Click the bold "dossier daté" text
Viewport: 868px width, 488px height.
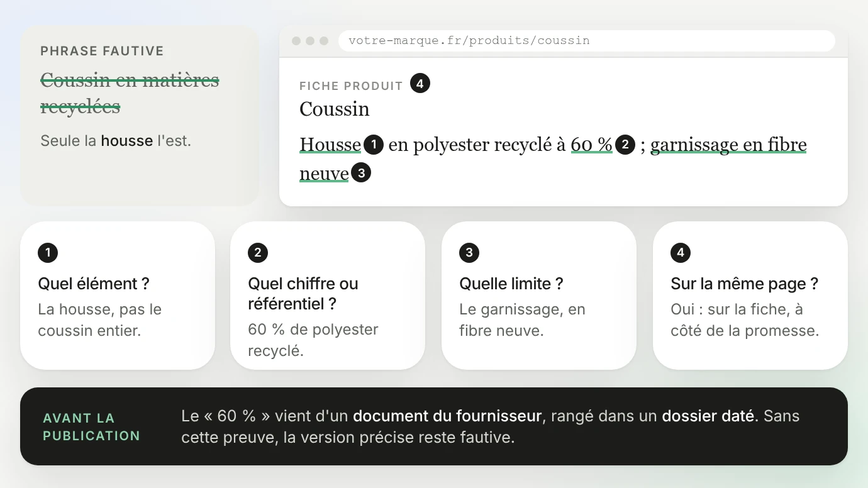pyautogui.click(x=708, y=416)
